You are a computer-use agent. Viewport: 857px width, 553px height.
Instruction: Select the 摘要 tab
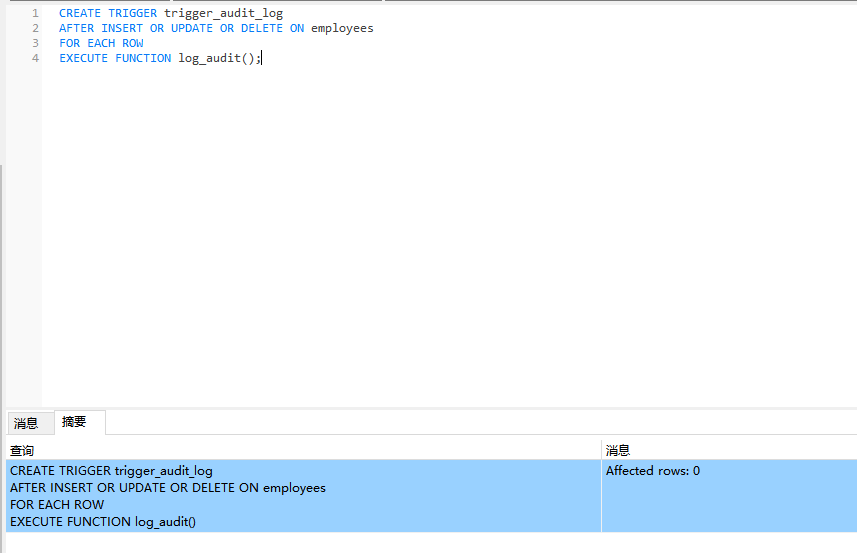(80, 422)
